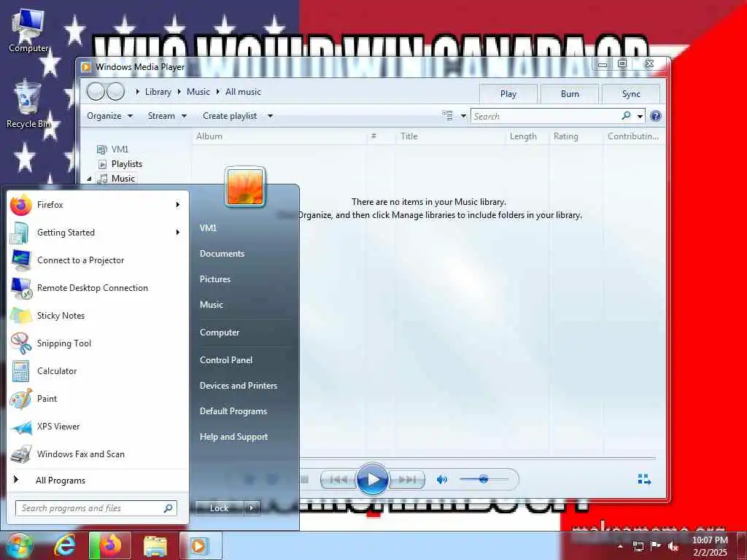Open the Organize dropdown menu
This screenshot has width=747, height=560.
109,116
